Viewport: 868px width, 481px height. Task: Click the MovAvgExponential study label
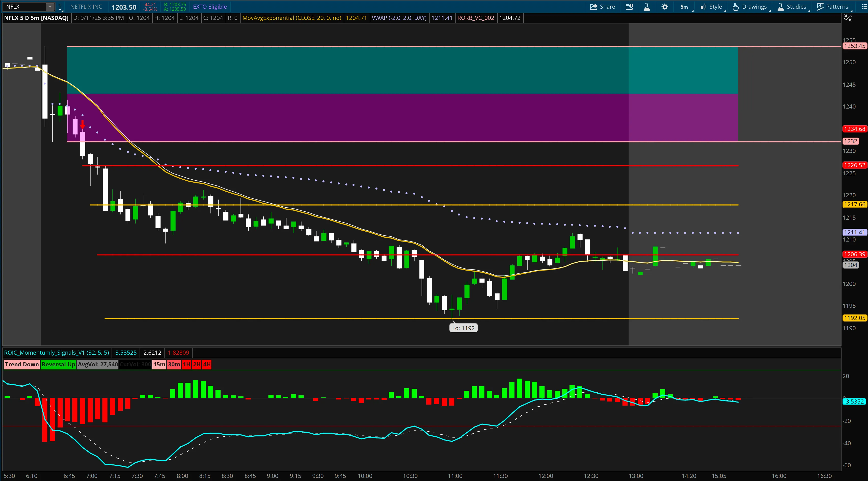292,18
